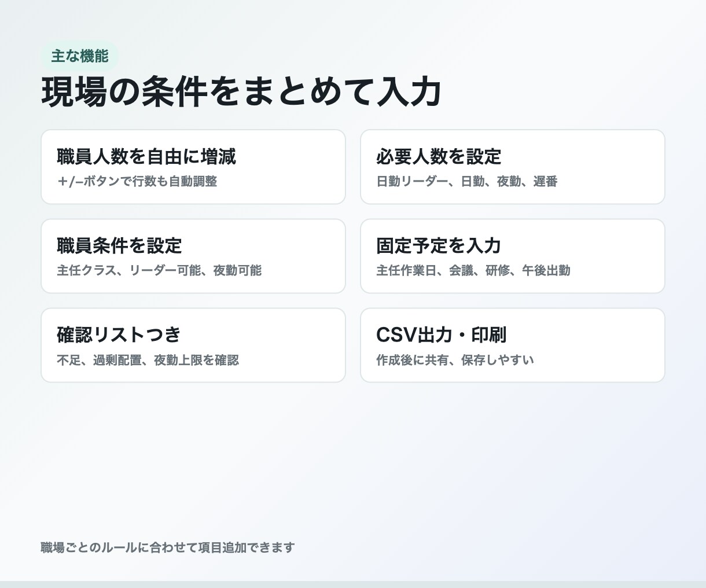Screen dimensions: 706x588
Task: Click the text 日勤リーダー、日勤、夜勤、遅番
Action: tap(467, 181)
